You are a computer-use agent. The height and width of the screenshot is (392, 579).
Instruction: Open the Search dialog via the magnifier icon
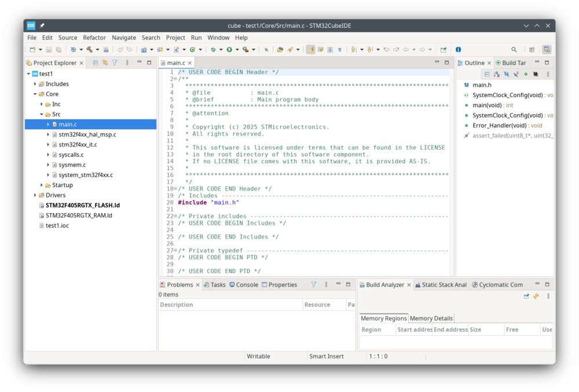tap(514, 49)
